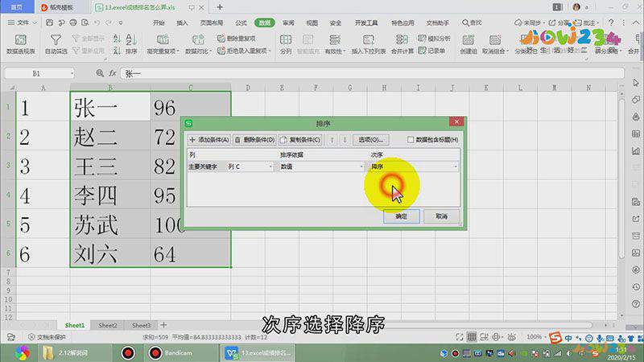Switch to the Sheet3 tab
644x362 pixels.
141,325
